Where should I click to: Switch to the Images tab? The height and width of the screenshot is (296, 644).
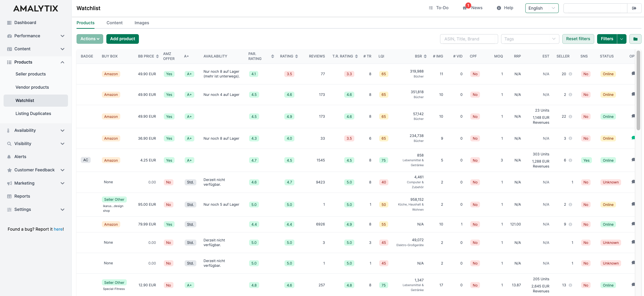click(142, 23)
